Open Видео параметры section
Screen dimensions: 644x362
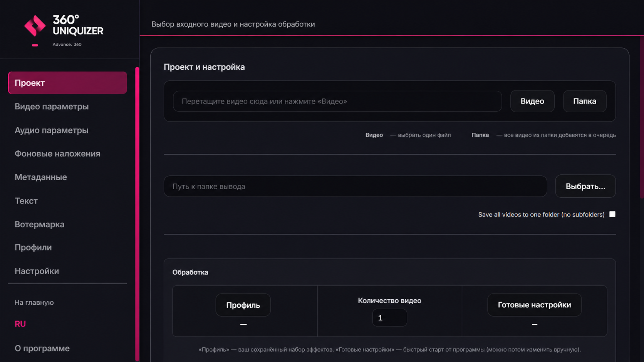coord(52,107)
